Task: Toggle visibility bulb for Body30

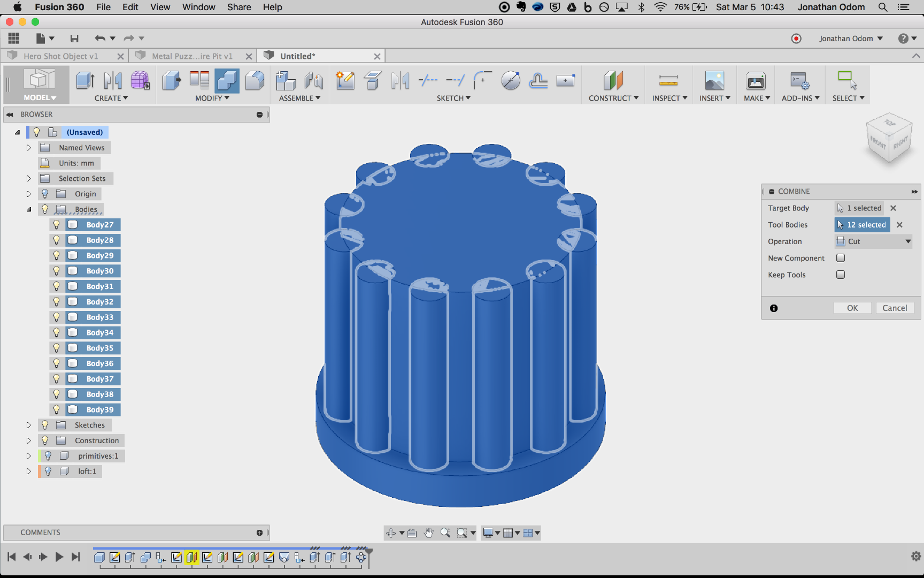Action: (56, 271)
